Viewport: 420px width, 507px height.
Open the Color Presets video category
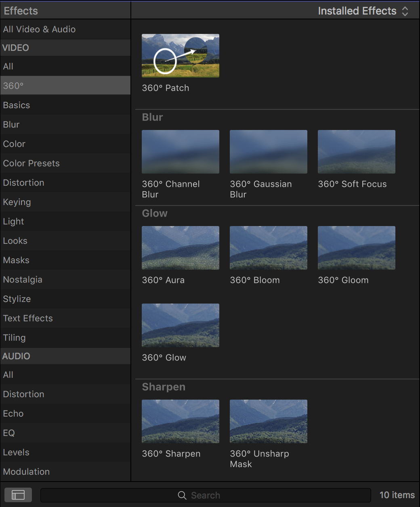[65, 163]
